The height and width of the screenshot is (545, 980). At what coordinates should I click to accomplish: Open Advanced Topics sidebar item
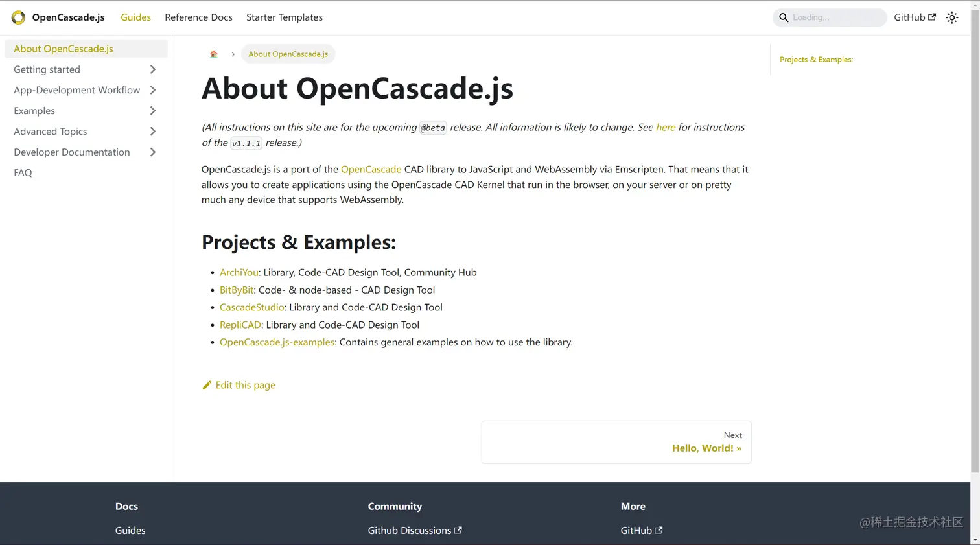[x=50, y=132]
